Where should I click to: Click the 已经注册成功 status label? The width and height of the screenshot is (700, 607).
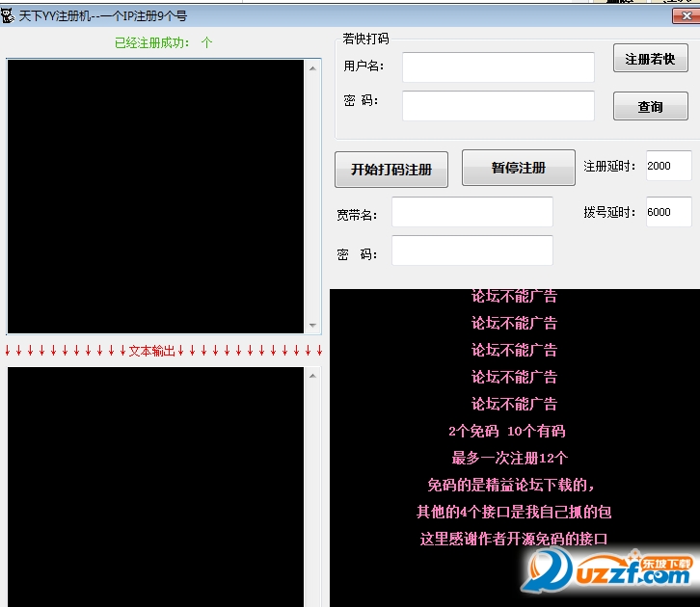click(163, 42)
